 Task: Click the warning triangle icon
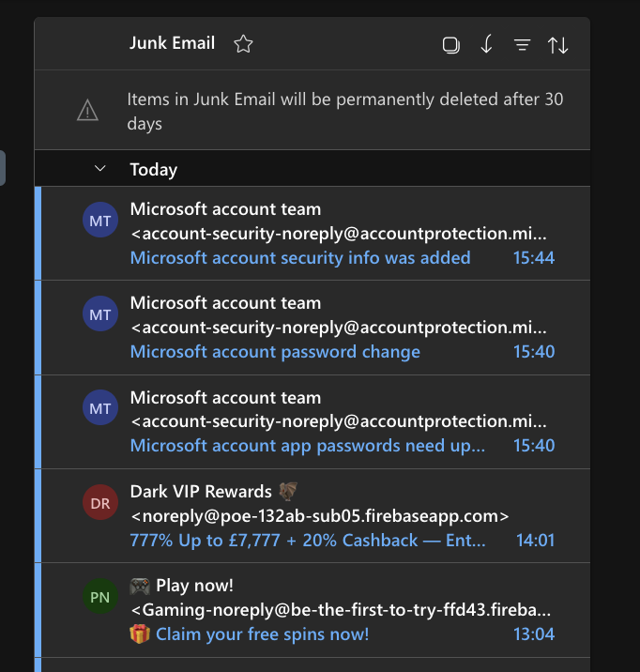coord(87,112)
